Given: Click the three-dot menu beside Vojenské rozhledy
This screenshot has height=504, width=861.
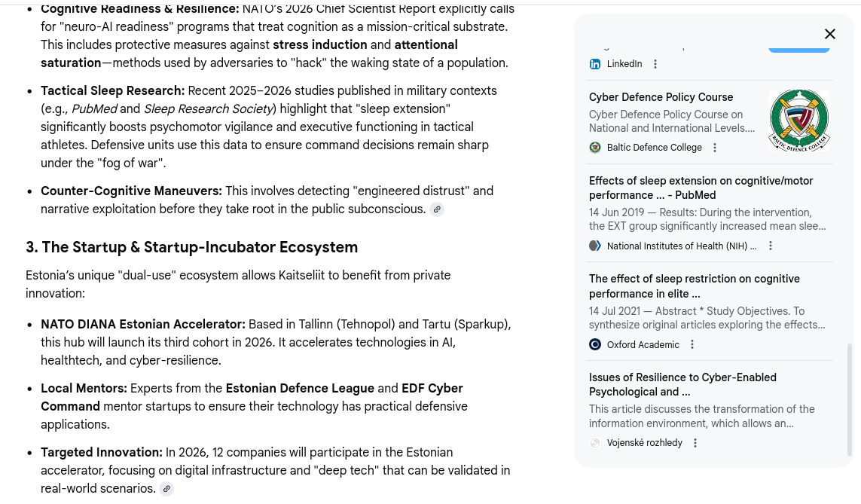Looking at the screenshot, I should pyautogui.click(x=695, y=443).
